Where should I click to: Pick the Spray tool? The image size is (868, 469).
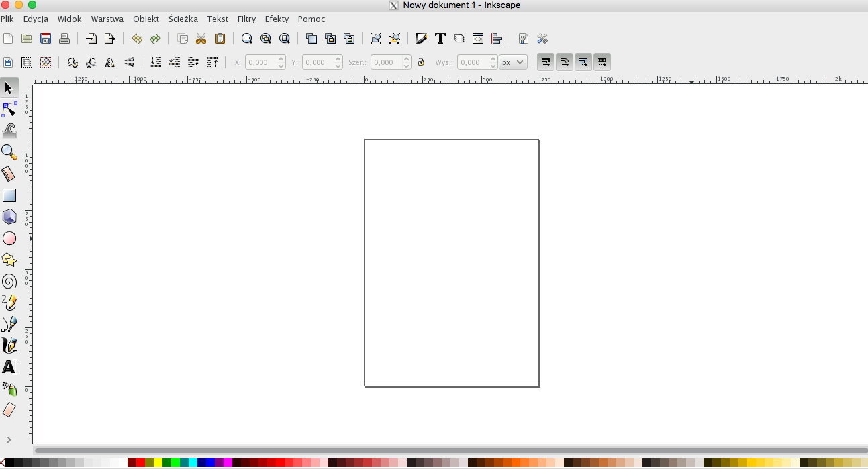9,388
